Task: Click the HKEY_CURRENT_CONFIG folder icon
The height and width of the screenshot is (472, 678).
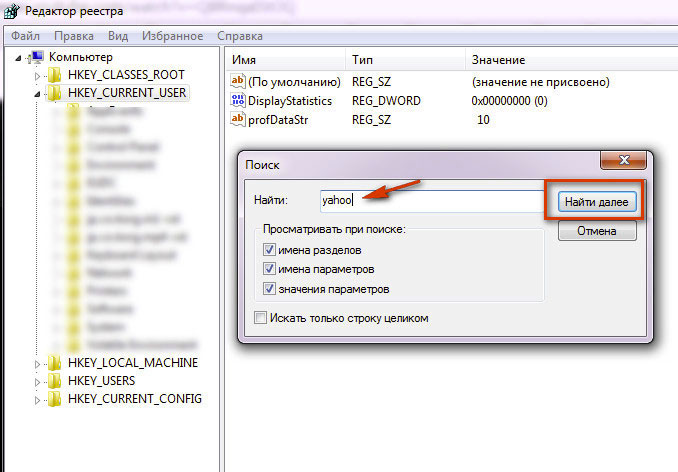Action: point(55,399)
